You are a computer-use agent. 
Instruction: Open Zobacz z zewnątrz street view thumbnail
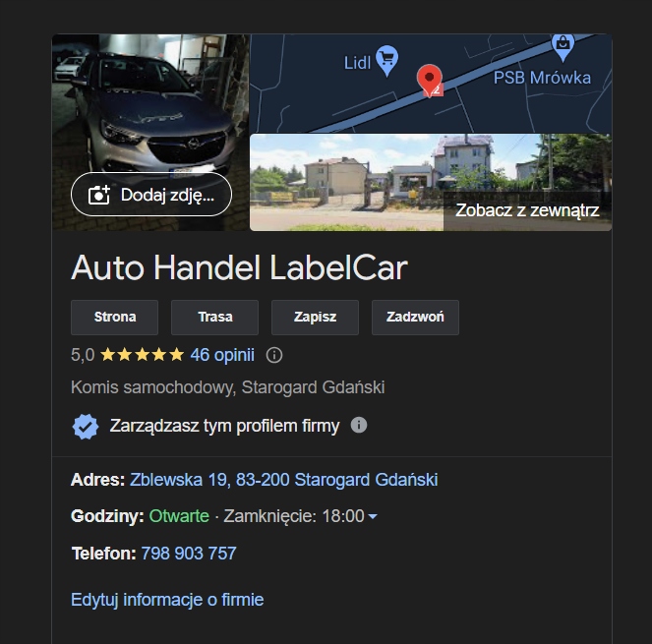coord(431,182)
